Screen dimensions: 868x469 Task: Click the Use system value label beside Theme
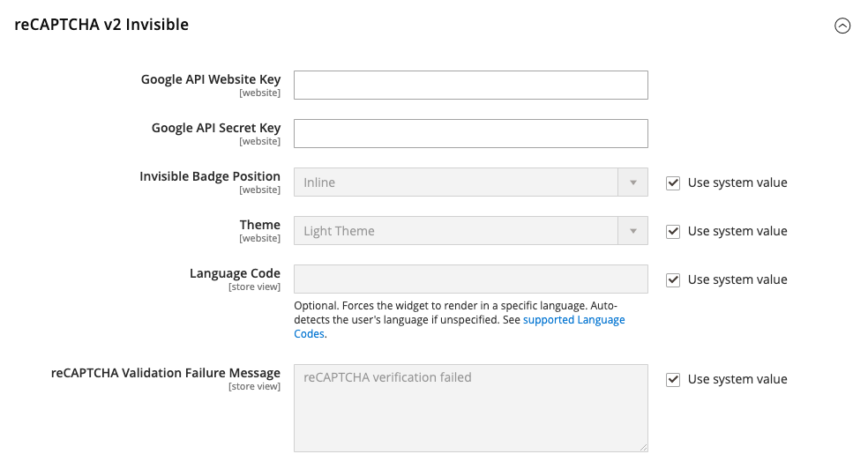pyautogui.click(x=737, y=231)
